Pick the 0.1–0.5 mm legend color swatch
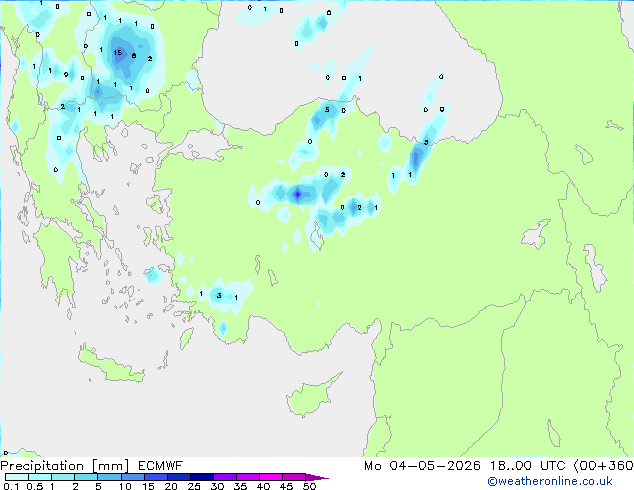 17,477
